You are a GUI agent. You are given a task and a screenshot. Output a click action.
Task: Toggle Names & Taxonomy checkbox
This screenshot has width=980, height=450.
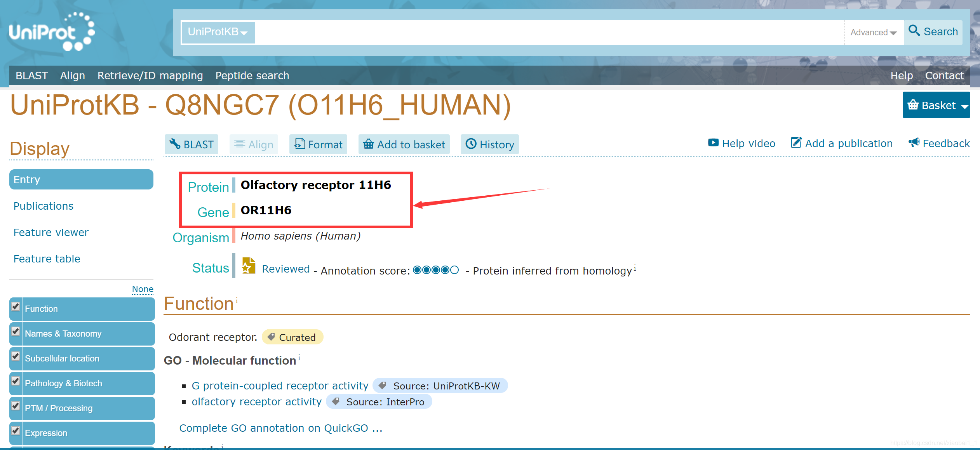pos(16,331)
